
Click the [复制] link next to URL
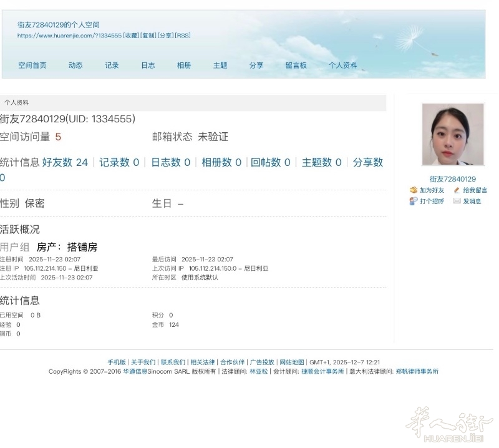(x=148, y=36)
